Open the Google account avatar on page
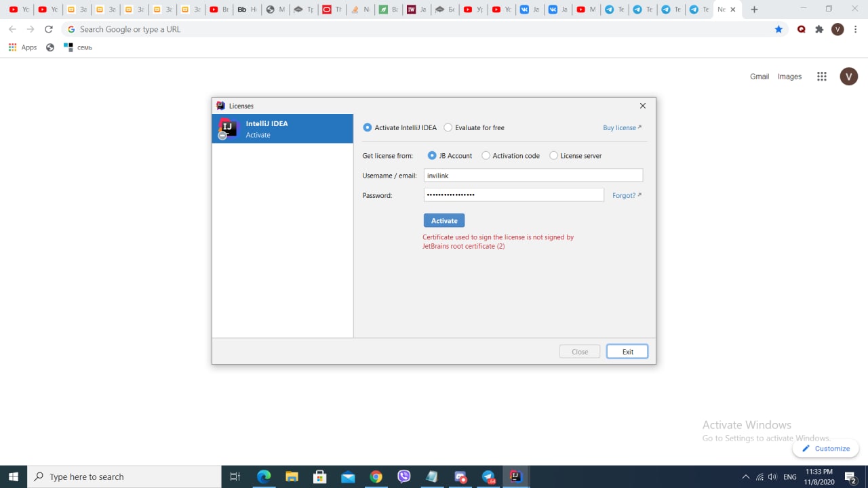868x488 pixels. click(x=849, y=77)
